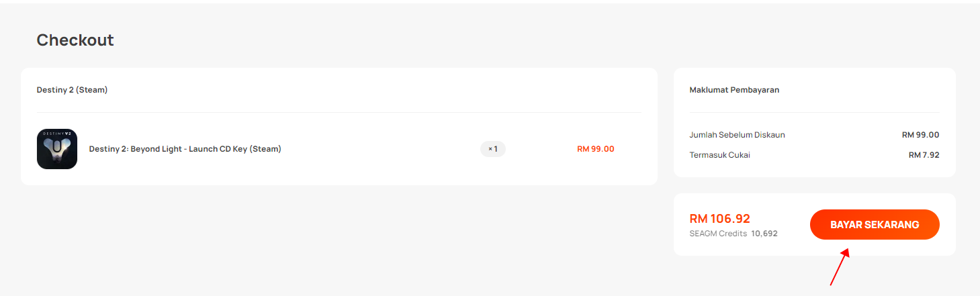Image resolution: width=980 pixels, height=296 pixels.
Task: Click the divider under Maklumat Pembayaran
Action: click(815, 112)
